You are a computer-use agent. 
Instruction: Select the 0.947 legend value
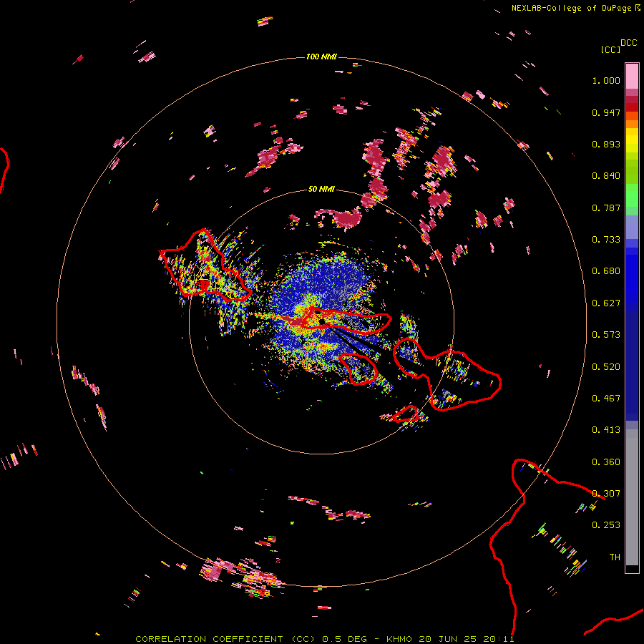(606, 112)
